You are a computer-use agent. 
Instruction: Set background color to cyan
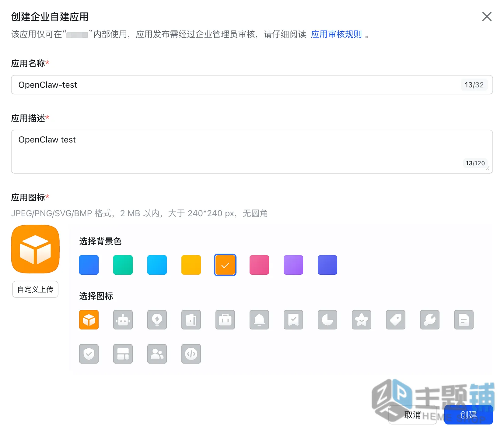157,265
